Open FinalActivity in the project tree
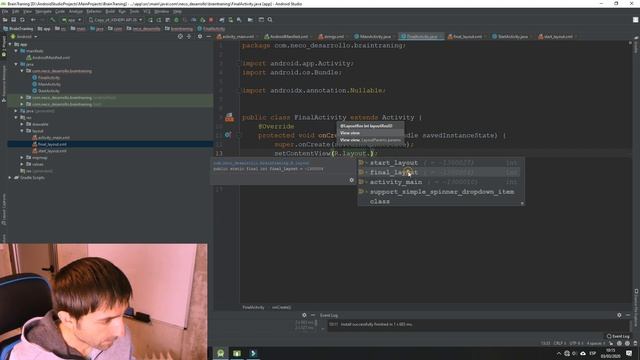Screen dimensions: 640x360 coord(49,78)
